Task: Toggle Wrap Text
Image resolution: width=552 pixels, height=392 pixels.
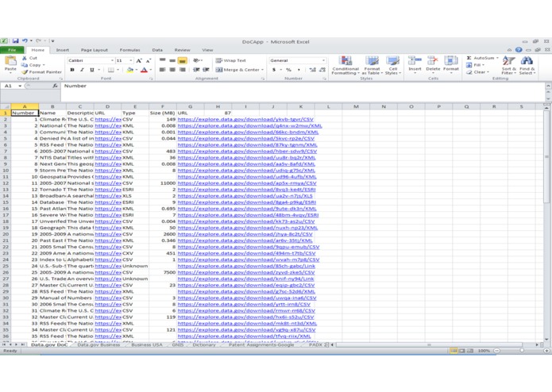Action: [230, 60]
